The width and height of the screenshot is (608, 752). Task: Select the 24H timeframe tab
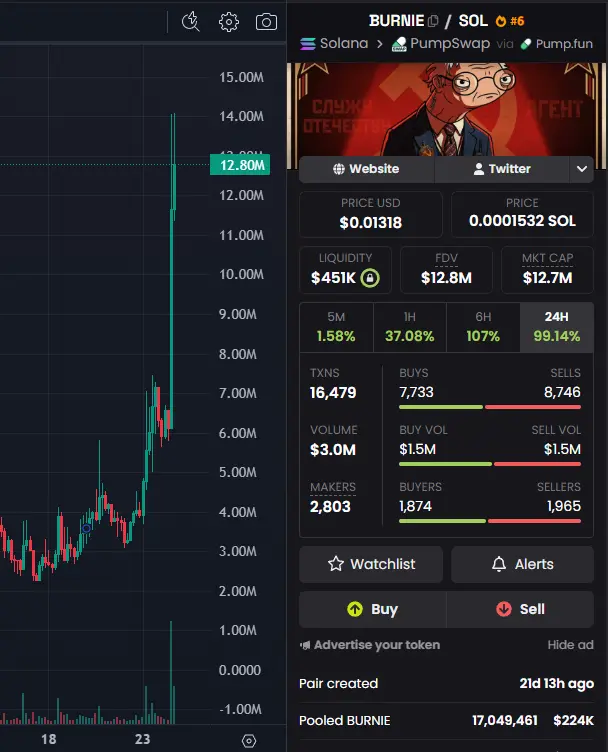coord(557,328)
